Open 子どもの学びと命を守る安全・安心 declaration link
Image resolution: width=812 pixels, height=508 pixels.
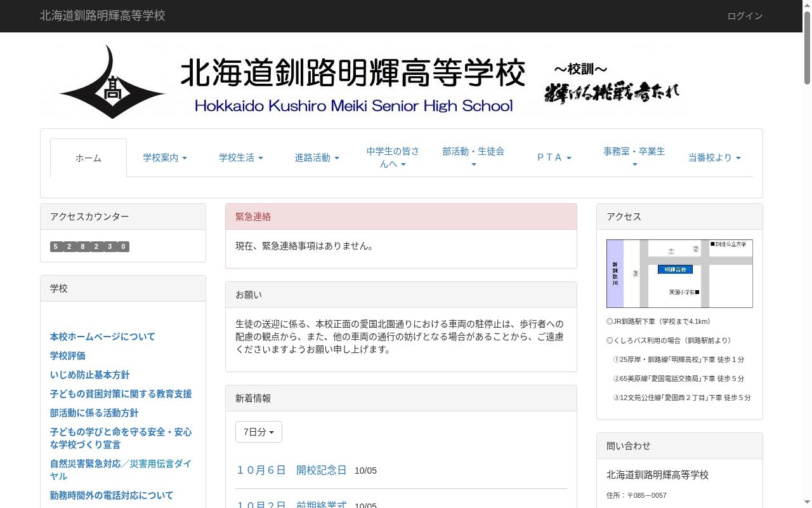tap(121, 438)
